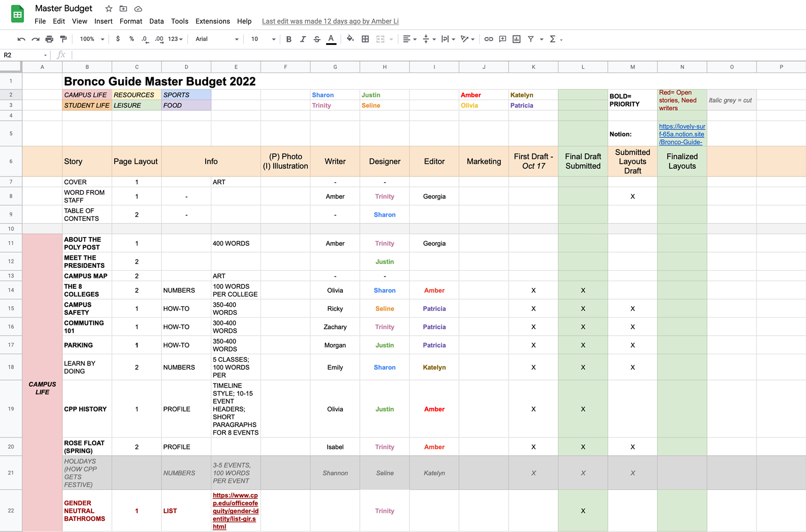Expand merge cells options arrow
806x532 pixels.
click(x=391, y=39)
